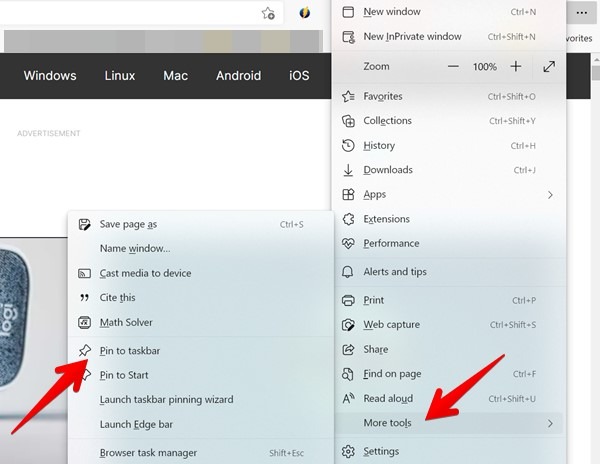The width and height of the screenshot is (600, 464).
Task: Open Downloads from the menu
Action: (x=448, y=170)
